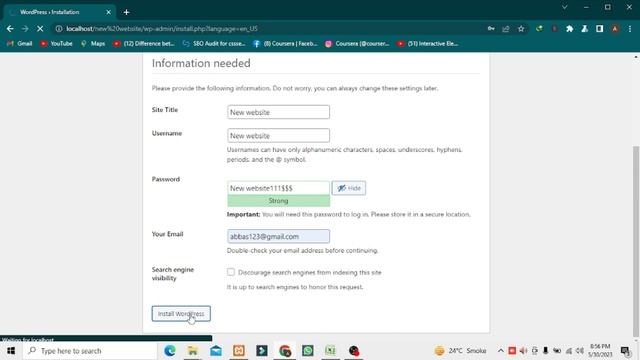This screenshot has height=360, width=640.
Task: Open the taskbar clock and date
Action: (600, 351)
